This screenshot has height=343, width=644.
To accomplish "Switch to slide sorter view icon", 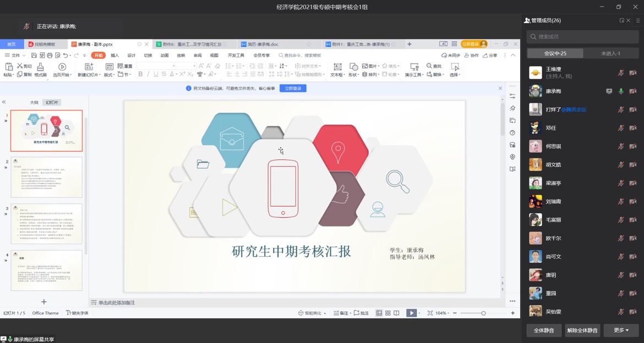I will click(x=388, y=313).
